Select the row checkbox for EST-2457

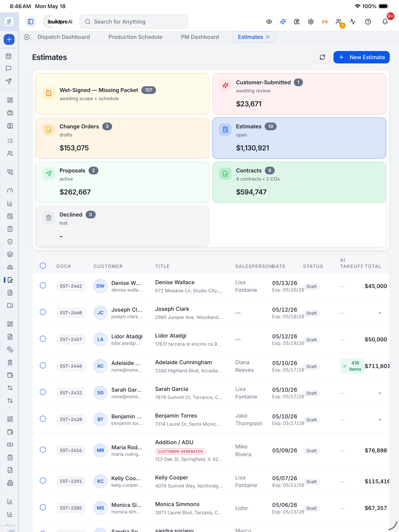click(43, 339)
